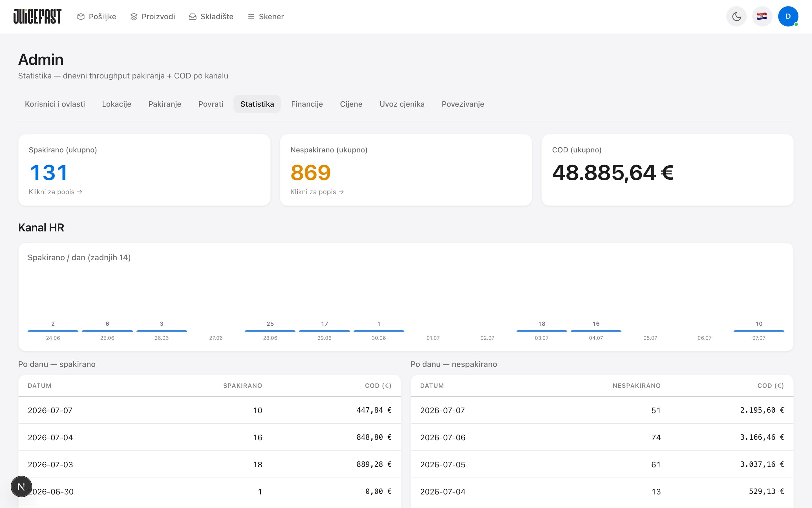Open language selector with Croatian flag
Viewport: 812px width, 508px height.
[x=762, y=16]
